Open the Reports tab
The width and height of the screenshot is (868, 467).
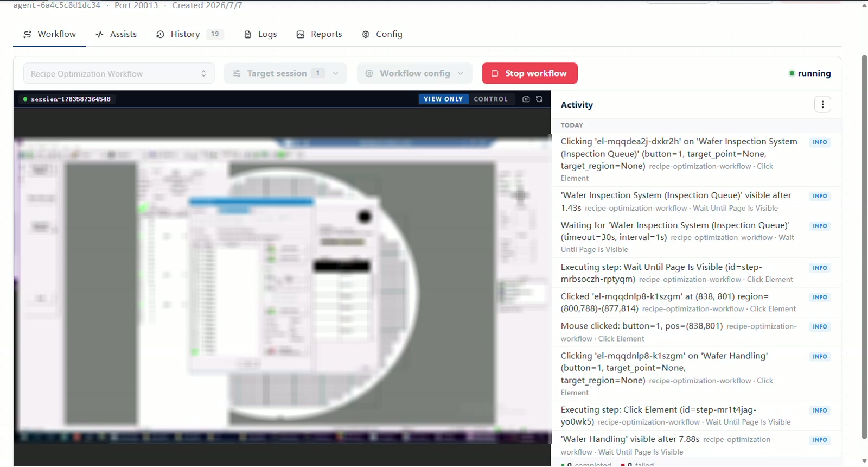[319, 34]
